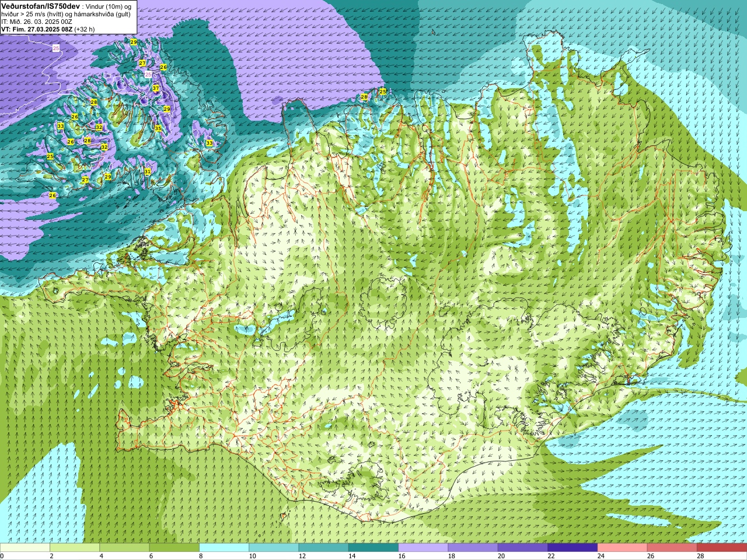This screenshot has height=560, width=747.
Task: Click the 24–26 m/s light pink legend swatch
Action: coord(622,548)
